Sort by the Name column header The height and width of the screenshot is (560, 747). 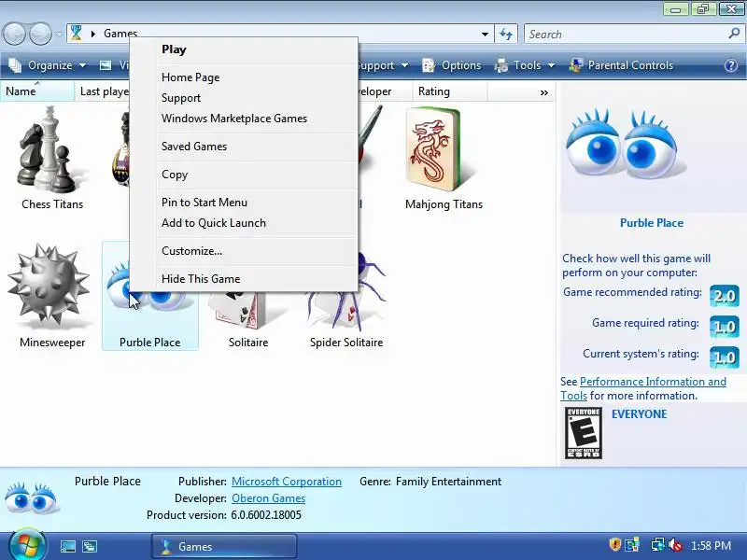point(37,91)
